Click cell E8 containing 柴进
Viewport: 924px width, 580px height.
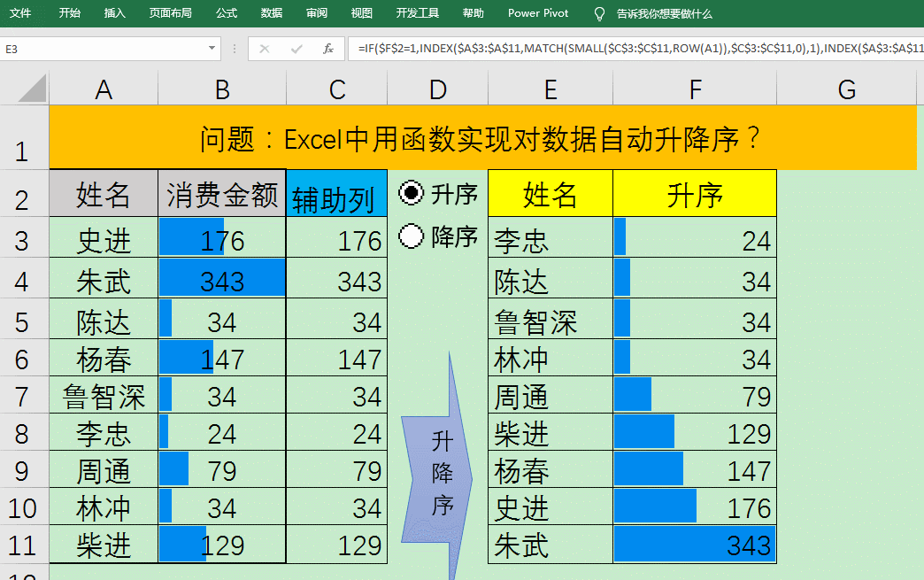(x=551, y=431)
